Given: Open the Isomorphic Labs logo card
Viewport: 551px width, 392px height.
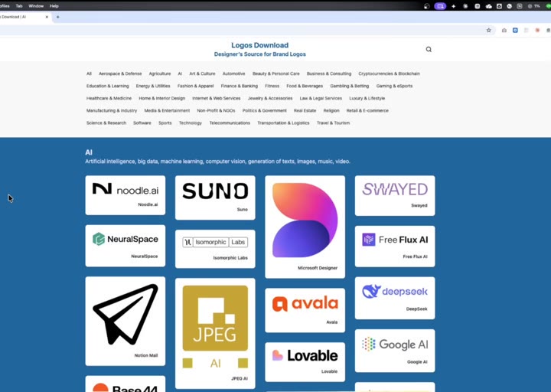Looking at the screenshot, I should click(215, 249).
